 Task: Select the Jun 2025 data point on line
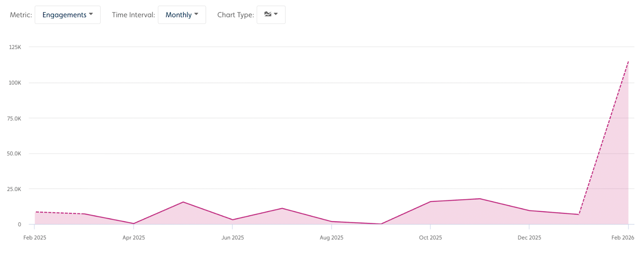coord(233,219)
